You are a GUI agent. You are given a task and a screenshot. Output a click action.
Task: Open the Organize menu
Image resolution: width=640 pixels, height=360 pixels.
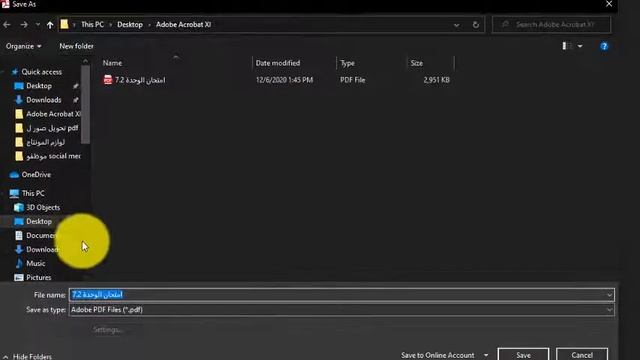23,46
